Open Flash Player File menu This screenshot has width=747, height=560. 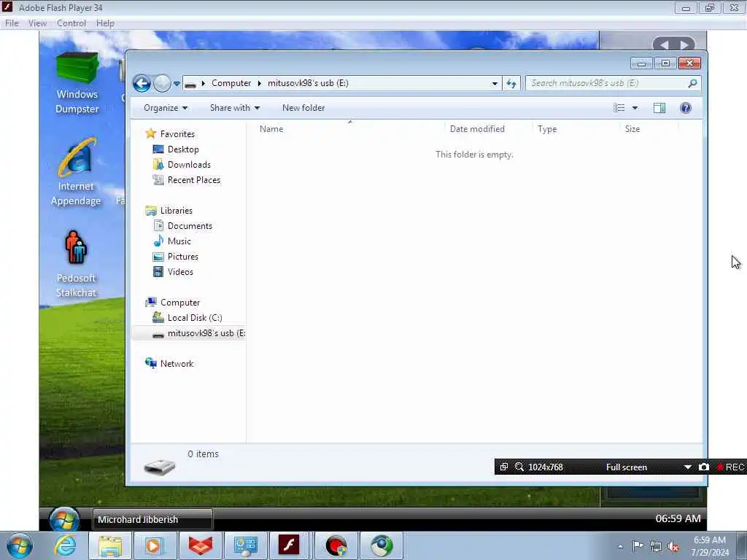[x=12, y=23]
